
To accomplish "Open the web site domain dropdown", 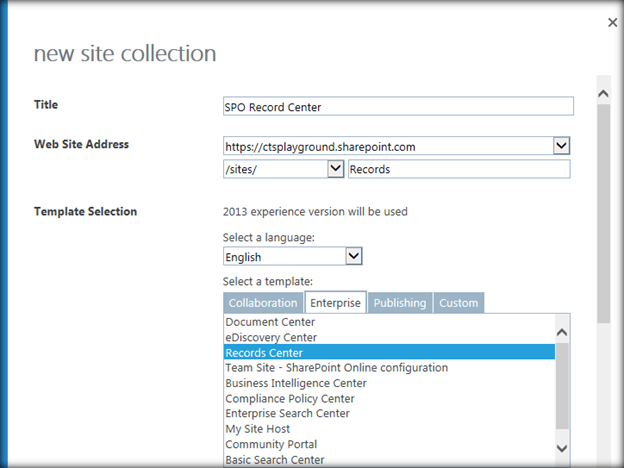I will click(x=561, y=146).
